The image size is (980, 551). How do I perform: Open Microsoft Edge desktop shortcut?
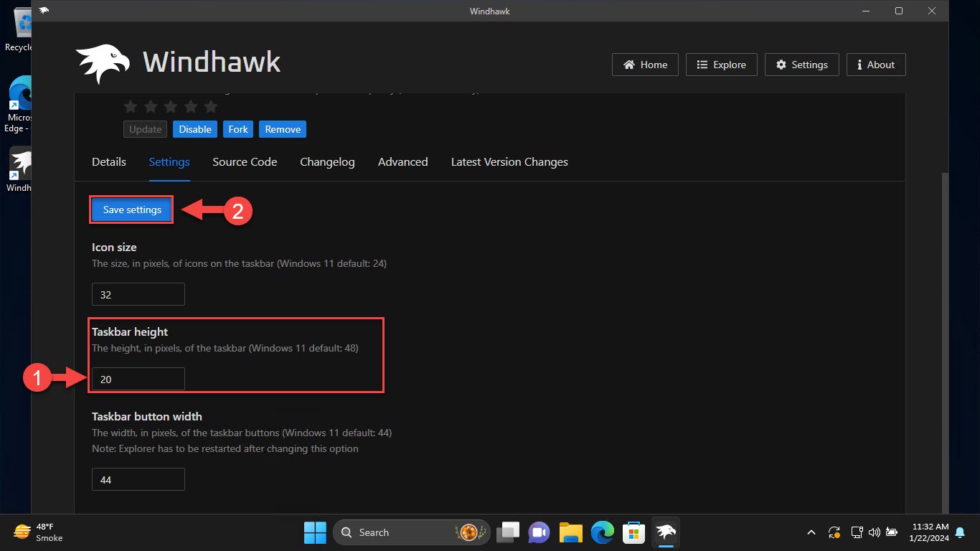pyautogui.click(x=18, y=104)
